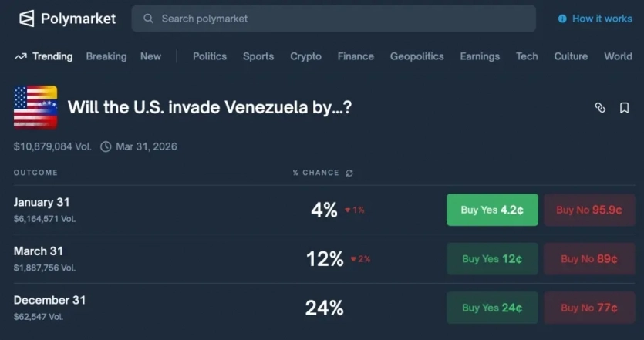Copy market link with chain icon

pyautogui.click(x=600, y=108)
